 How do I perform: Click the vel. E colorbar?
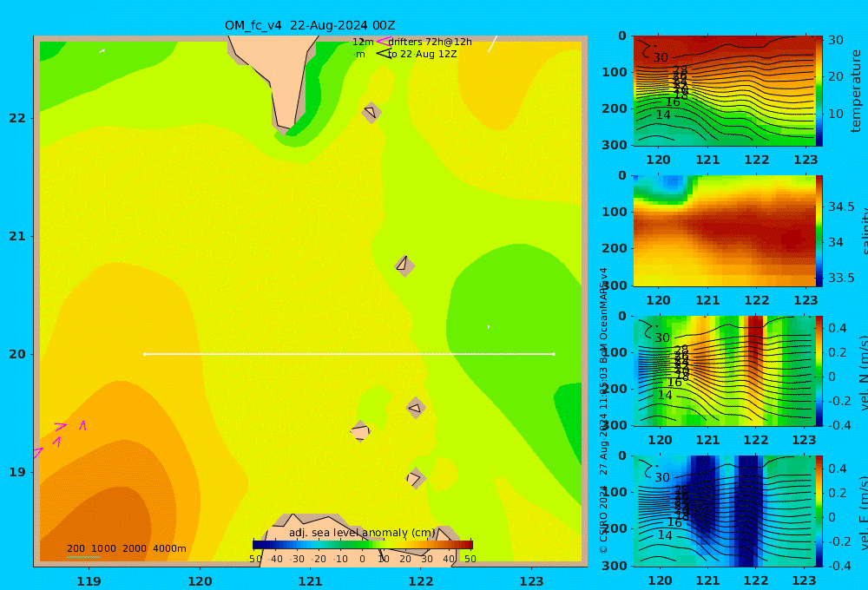(819, 511)
